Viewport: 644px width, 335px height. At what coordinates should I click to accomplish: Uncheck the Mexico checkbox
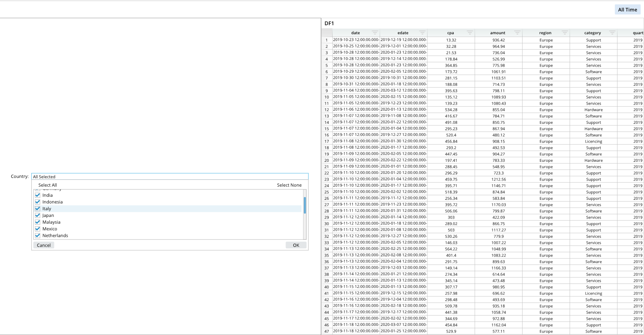pos(38,229)
